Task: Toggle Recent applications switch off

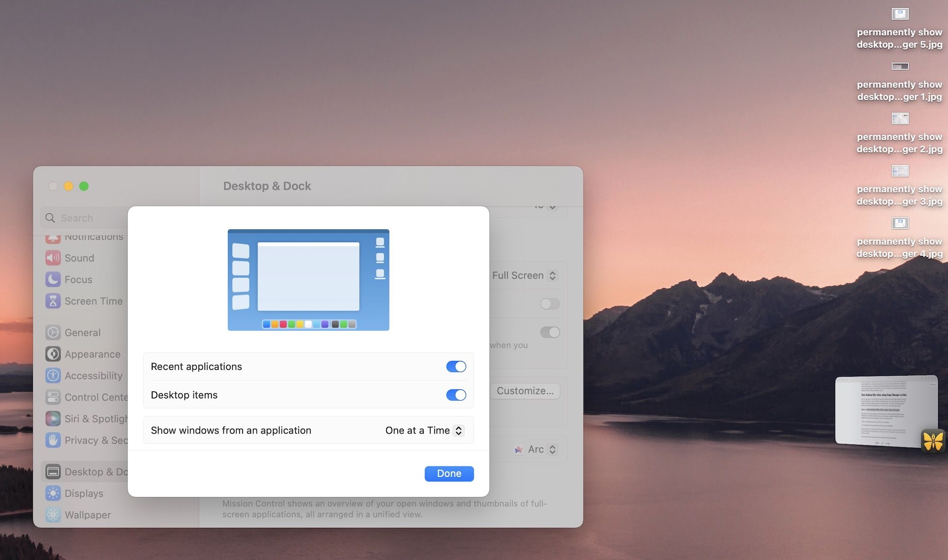Action: click(x=456, y=367)
